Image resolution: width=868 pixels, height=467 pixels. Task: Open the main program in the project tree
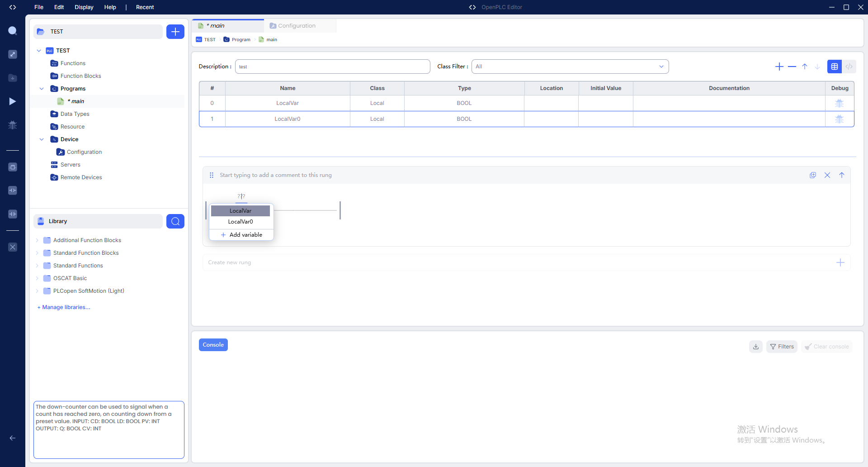coord(76,101)
